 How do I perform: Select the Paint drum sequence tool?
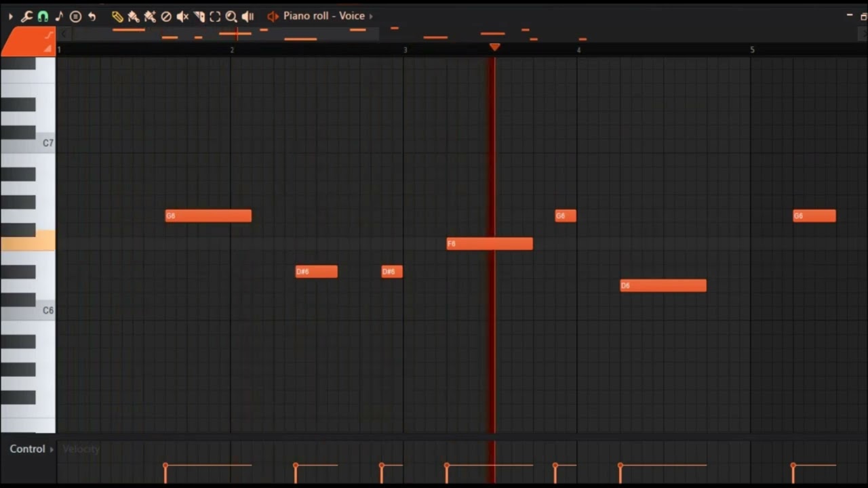pos(150,16)
